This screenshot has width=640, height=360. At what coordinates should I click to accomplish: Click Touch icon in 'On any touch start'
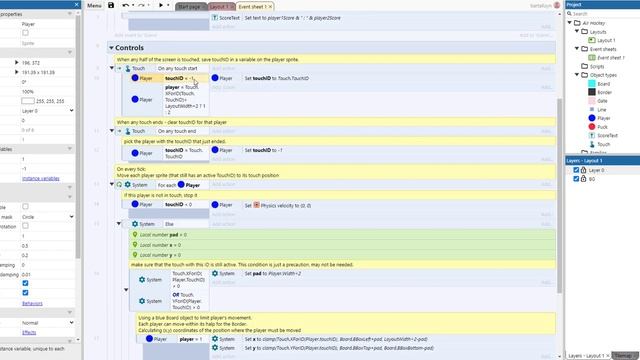click(x=128, y=68)
